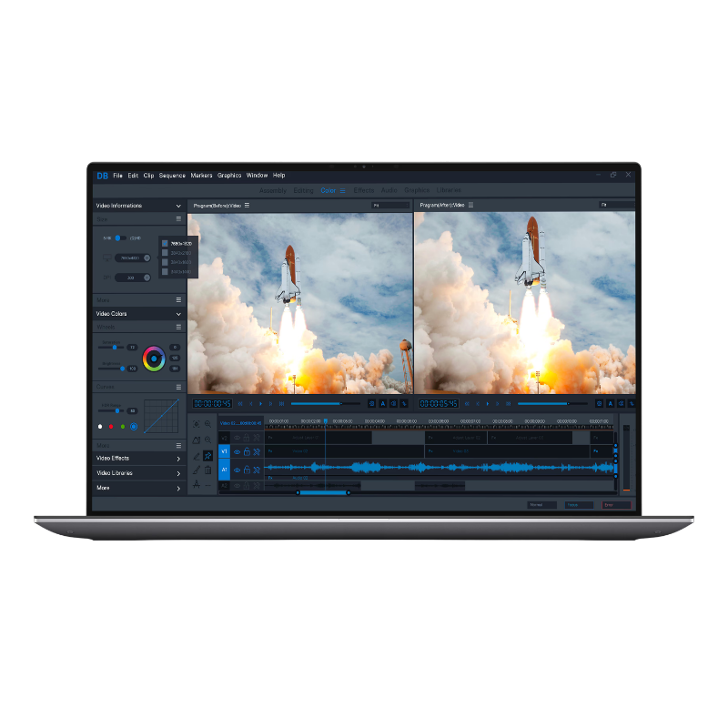Open the Edit menu

[x=133, y=176]
